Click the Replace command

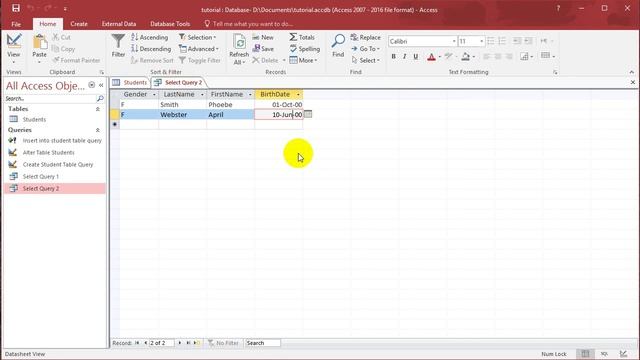pyautogui.click(x=365, y=37)
